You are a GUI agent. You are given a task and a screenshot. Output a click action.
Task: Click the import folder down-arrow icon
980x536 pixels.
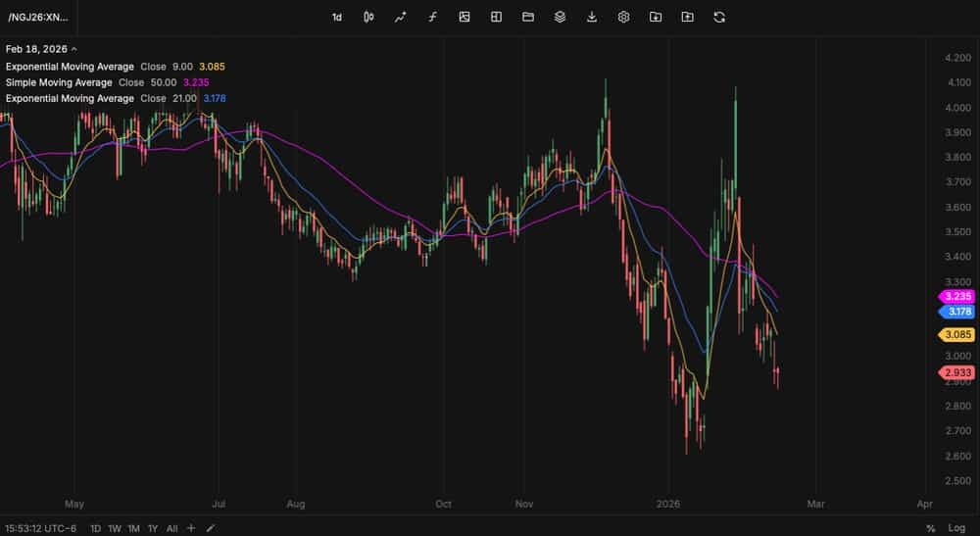pos(656,17)
